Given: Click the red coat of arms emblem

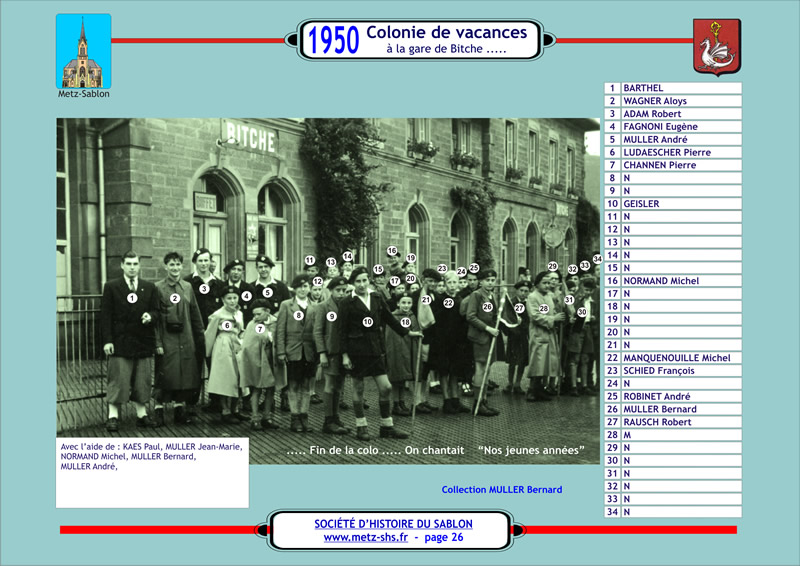Looking at the screenshot, I should click(717, 47).
